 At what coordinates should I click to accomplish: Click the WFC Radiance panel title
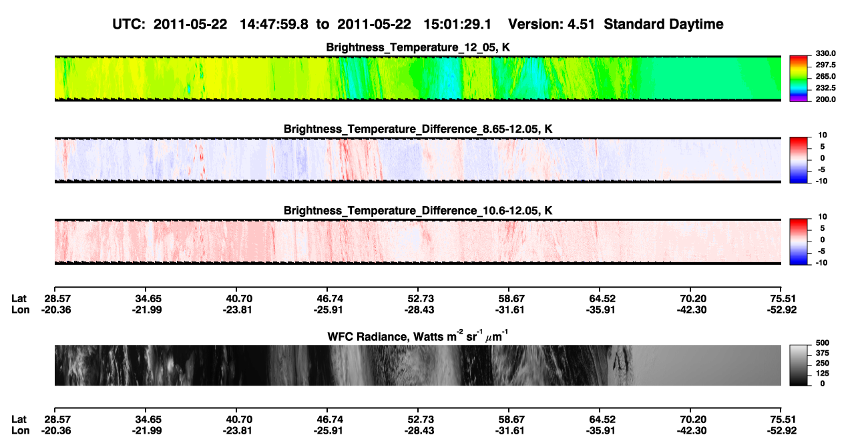coord(418,335)
